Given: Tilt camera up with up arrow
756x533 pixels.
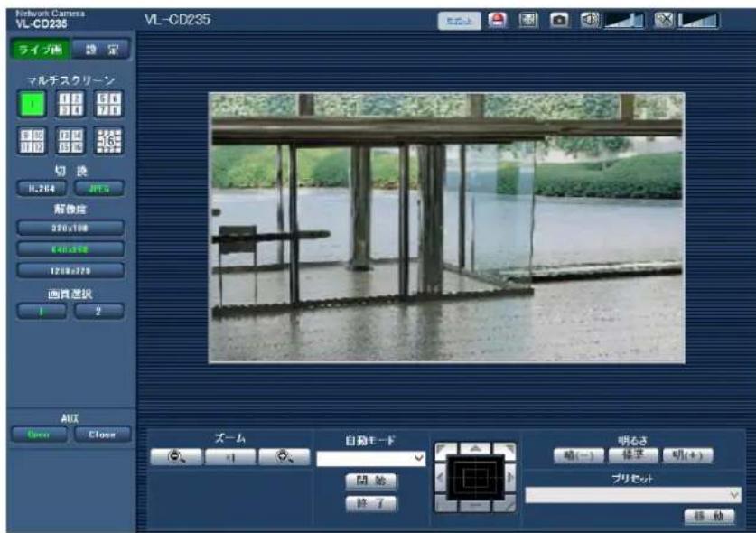Looking at the screenshot, I should click(x=475, y=449).
